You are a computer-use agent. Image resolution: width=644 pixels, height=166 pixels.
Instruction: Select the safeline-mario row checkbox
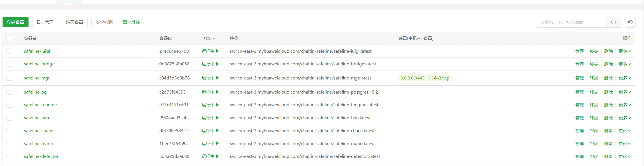coord(9,143)
